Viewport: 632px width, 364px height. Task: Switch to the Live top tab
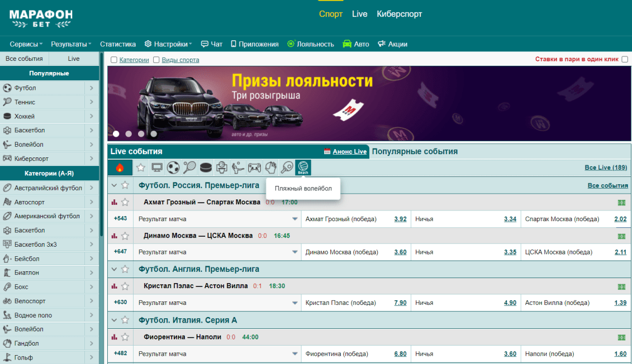[359, 14]
